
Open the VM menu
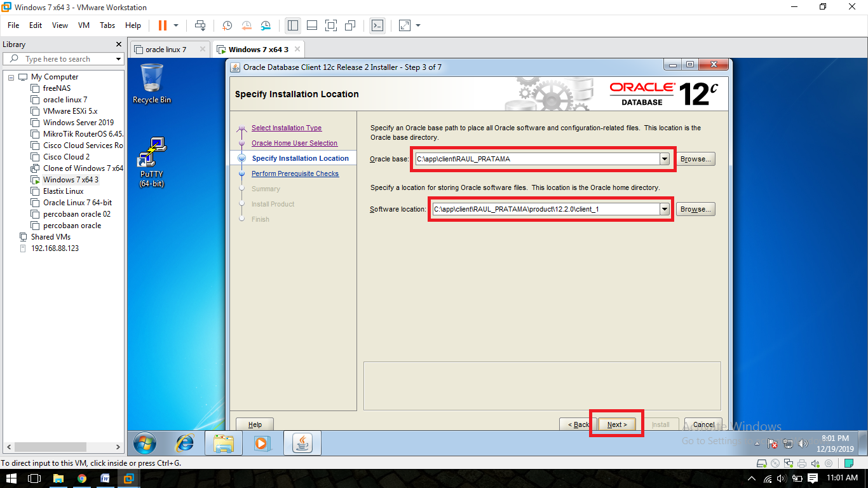coord(84,25)
